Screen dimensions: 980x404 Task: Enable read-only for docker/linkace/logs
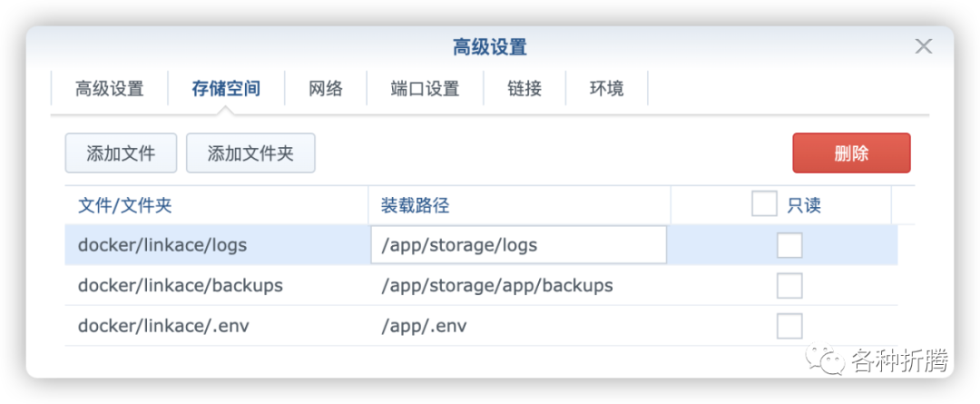point(789,245)
